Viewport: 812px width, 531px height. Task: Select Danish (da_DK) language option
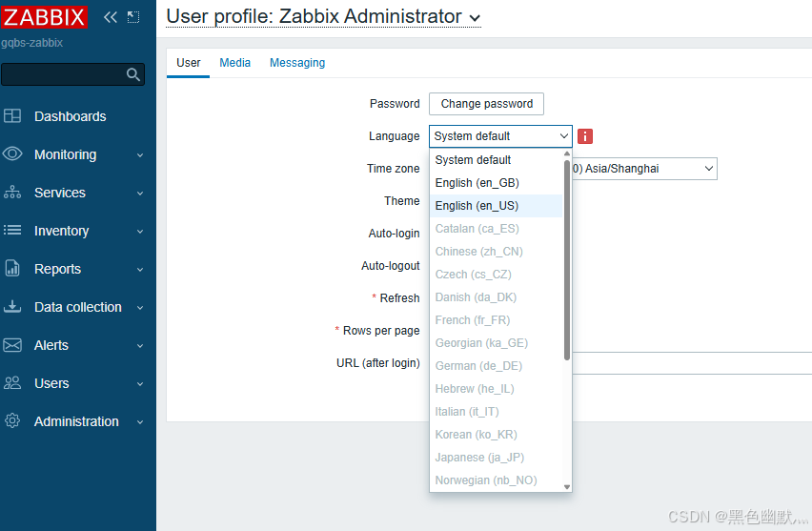click(x=497, y=297)
